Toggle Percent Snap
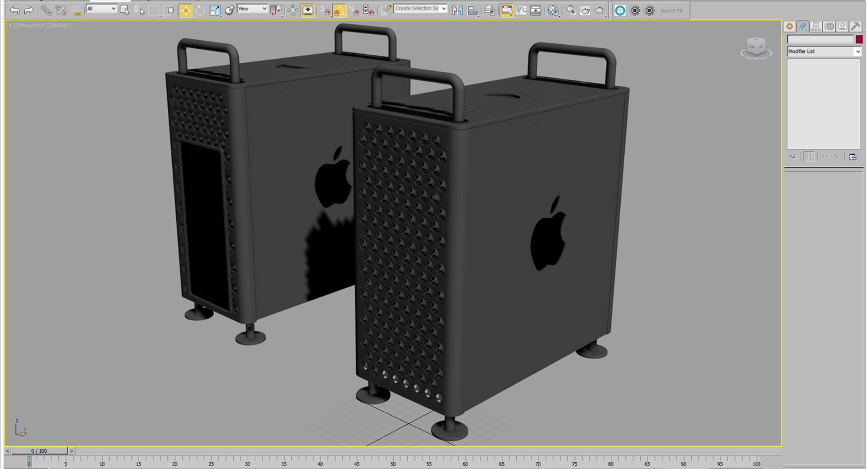The image size is (868, 469). click(354, 10)
